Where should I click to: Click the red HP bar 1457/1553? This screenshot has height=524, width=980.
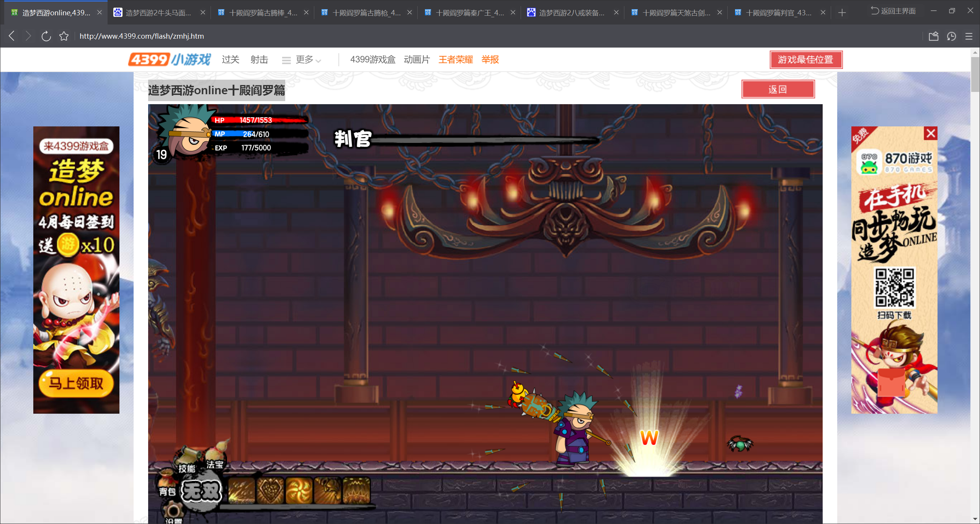pyautogui.click(x=260, y=120)
